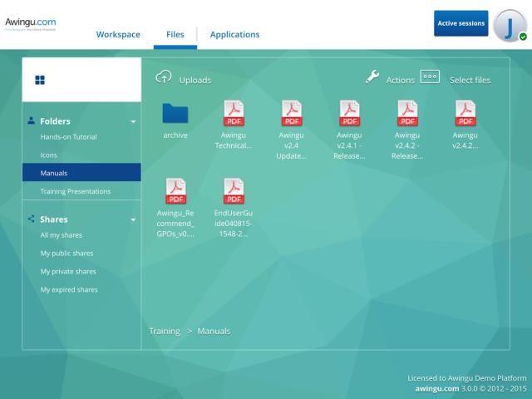Click the user profile avatar
Viewport: 532px width, 399px height.
[510, 24]
